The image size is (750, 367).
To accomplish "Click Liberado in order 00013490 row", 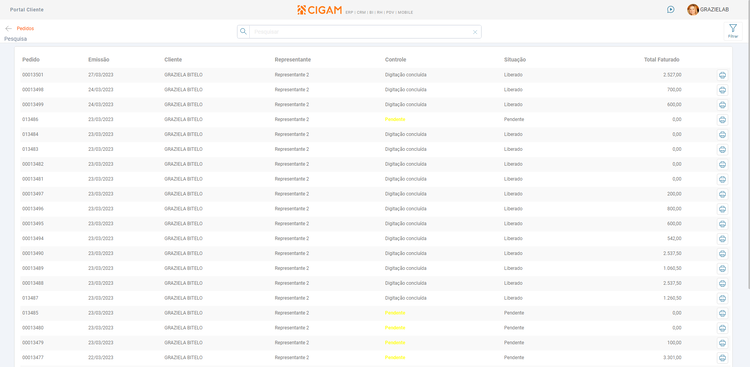I will tap(513, 254).
